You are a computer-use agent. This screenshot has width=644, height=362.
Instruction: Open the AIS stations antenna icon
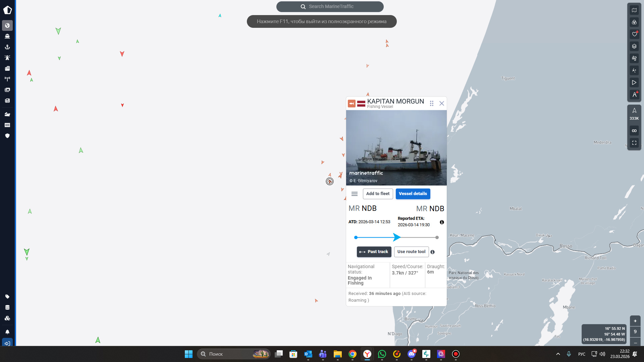coord(7,79)
